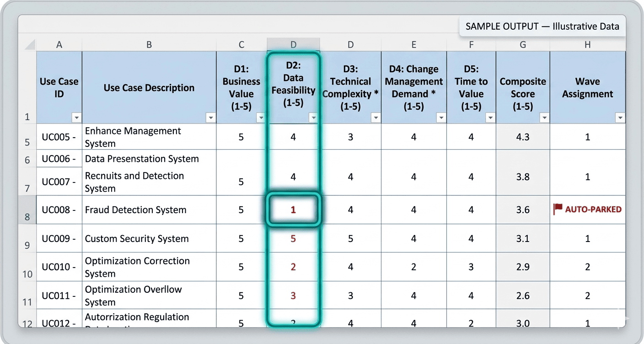Click the 'Use Case Description' header cell text
Viewport: 644px width, 344px height.
point(149,88)
